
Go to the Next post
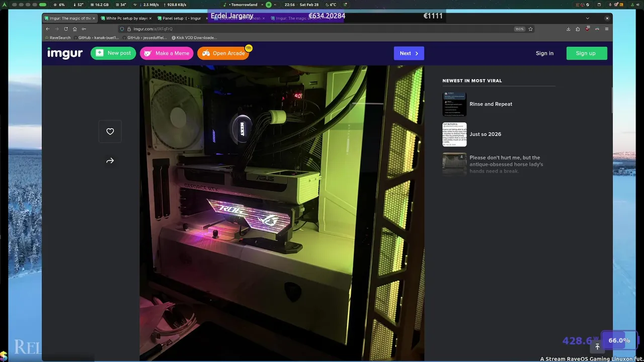409,53
